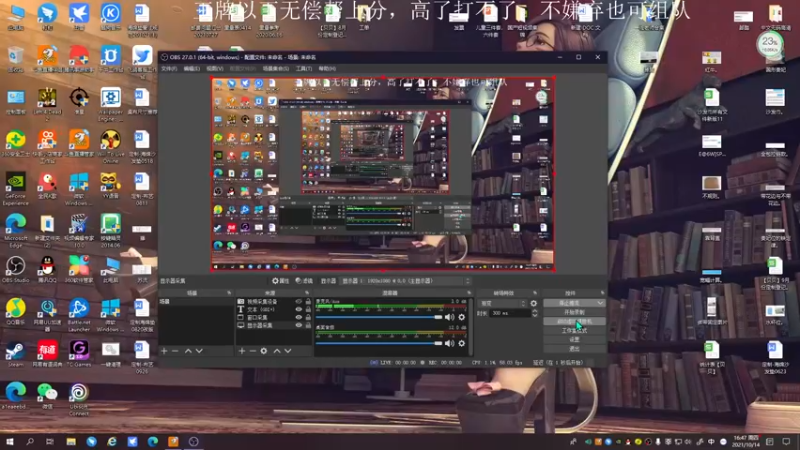800x450 pixels.
Task: Click the Studio Mode button
Action: (574, 331)
